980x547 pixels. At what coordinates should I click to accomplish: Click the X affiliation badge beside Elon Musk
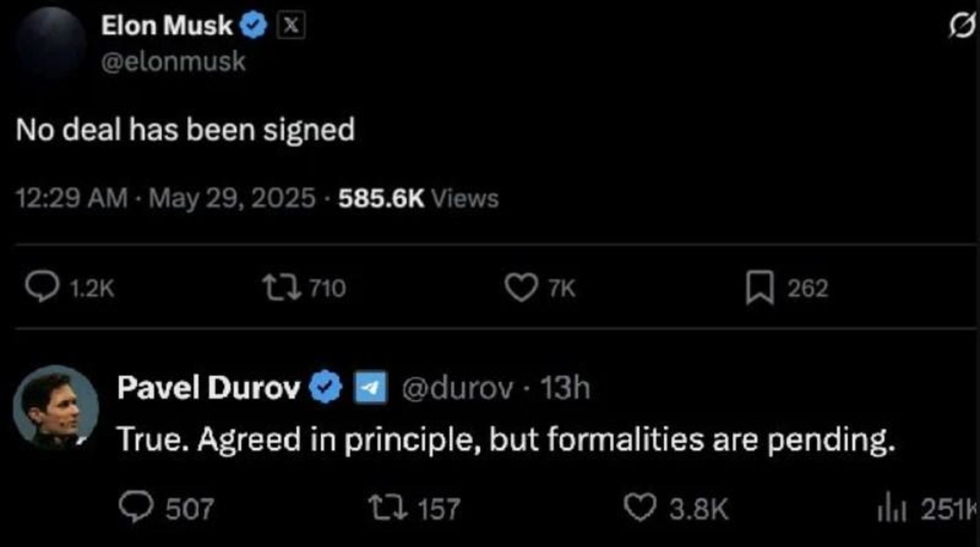[292, 26]
